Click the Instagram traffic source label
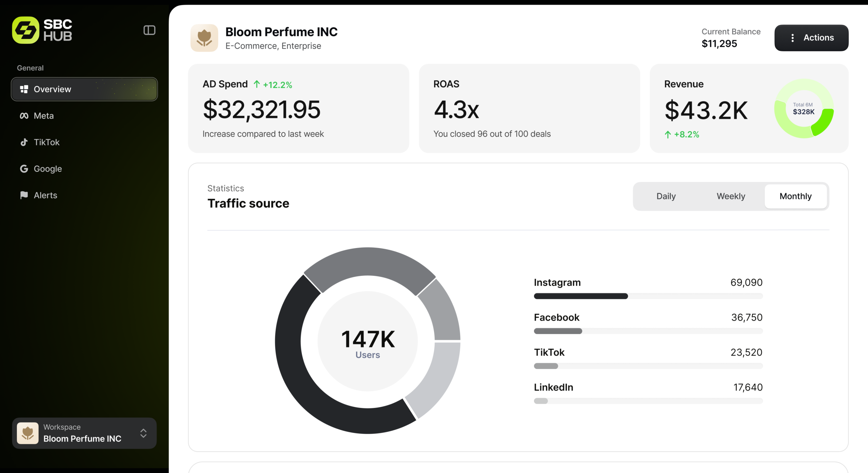Screen dimensions: 868x473 tap(557, 283)
